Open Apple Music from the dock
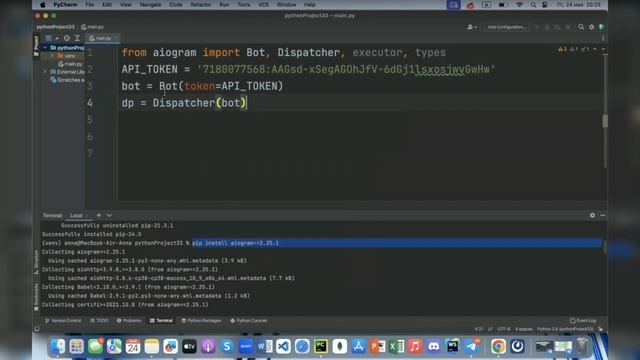640x360 pixels. tap(415, 346)
